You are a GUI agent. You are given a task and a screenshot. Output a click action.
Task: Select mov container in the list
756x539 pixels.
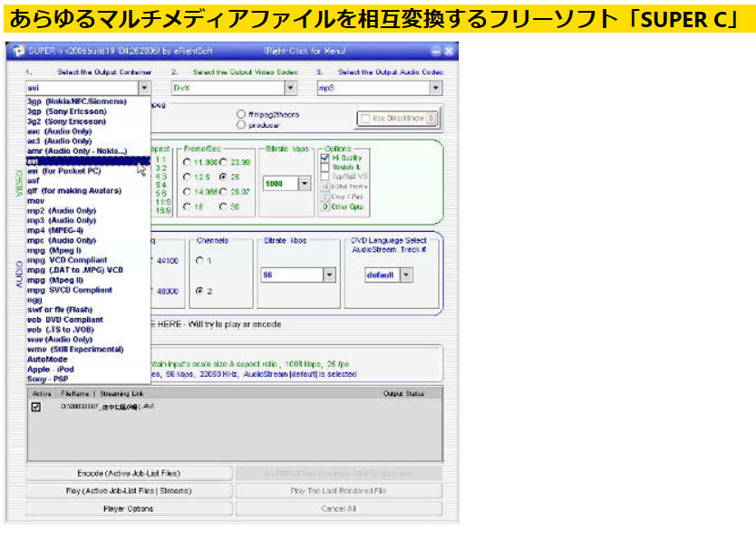[x=35, y=201]
